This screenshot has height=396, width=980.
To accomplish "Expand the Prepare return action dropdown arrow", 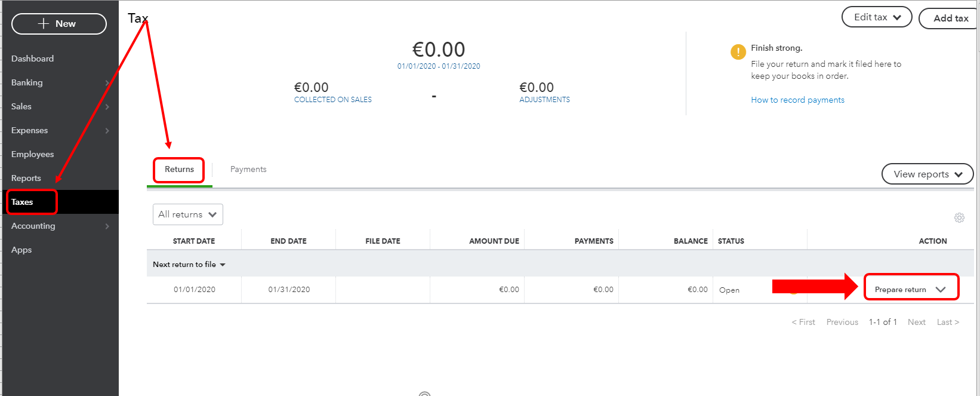I will click(x=942, y=288).
